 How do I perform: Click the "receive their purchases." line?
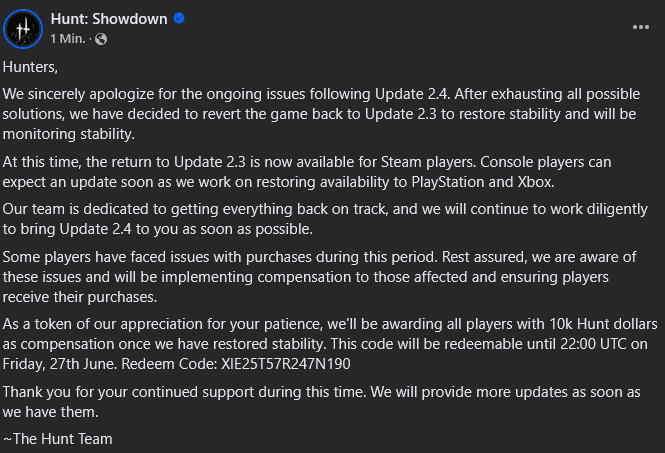pyautogui.click(x=80, y=297)
